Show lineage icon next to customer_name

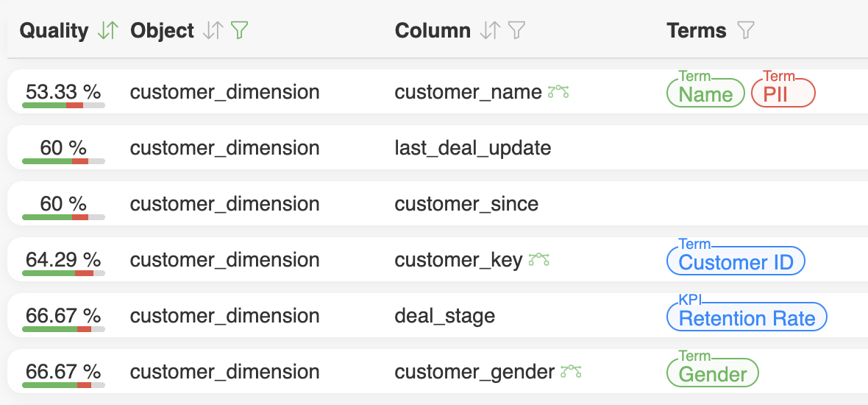(559, 92)
